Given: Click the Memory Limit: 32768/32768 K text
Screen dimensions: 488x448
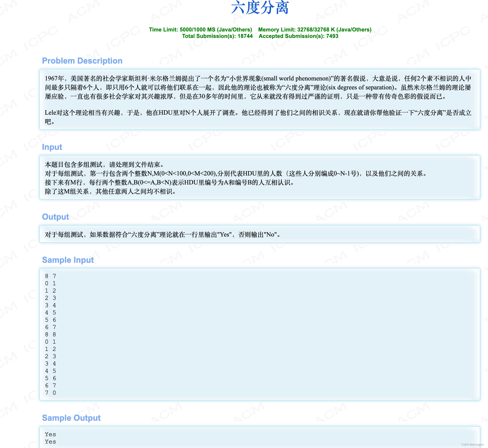Looking at the screenshot, I should pyautogui.click(x=315, y=30).
